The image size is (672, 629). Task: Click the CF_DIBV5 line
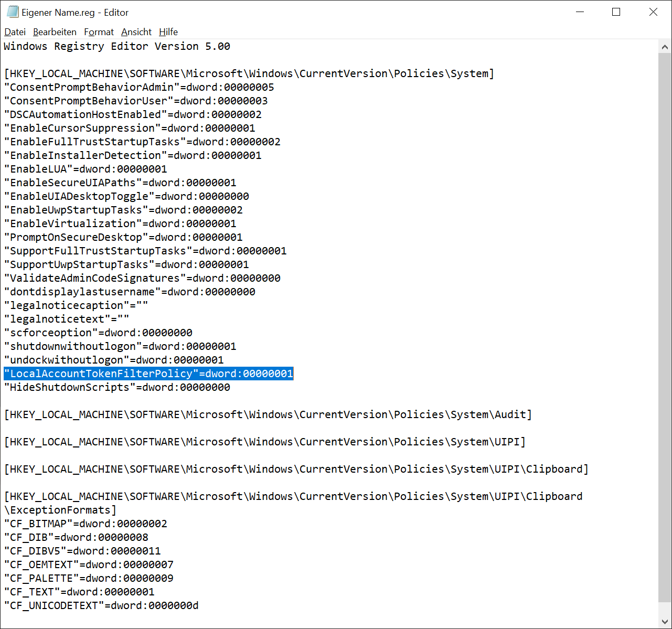pyautogui.click(x=82, y=551)
